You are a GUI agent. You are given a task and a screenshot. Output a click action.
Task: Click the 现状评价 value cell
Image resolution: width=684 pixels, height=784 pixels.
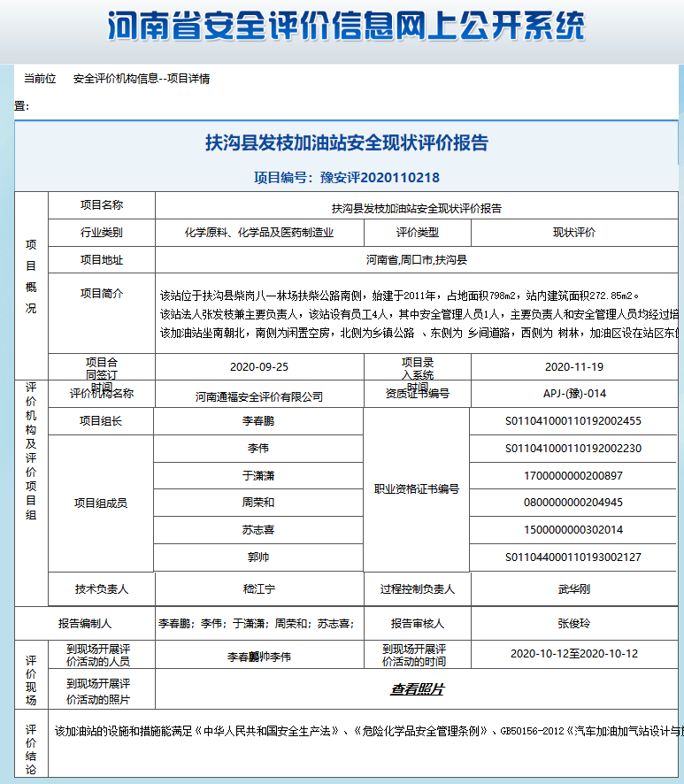click(x=574, y=233)
